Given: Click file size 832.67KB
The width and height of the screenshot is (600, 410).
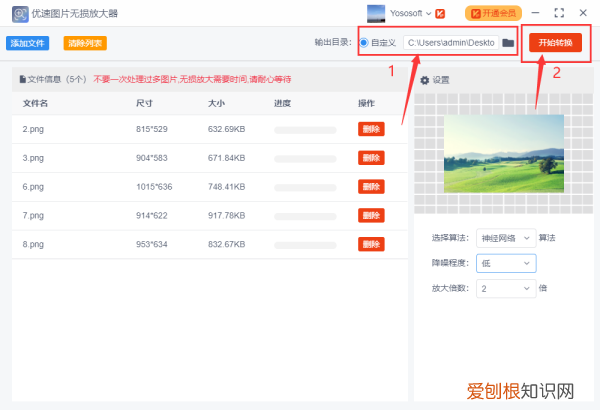Looking at the screenshot, I should point(227,244).
